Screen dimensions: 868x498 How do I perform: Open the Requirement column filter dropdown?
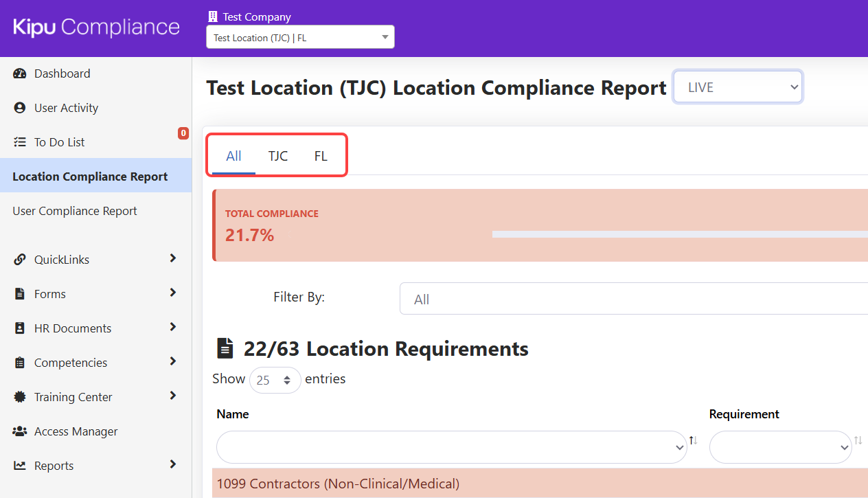(x=780, y=447)
